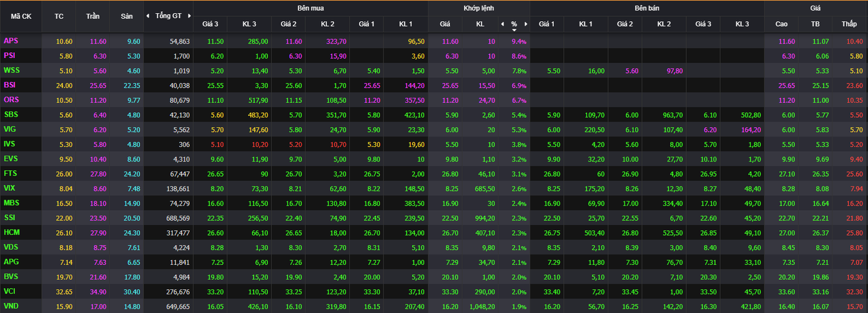Image resolution: width=868 pixels, height=313 pixels.
Task: Click the Khớp lệnh header
Action: click(x=479, y=8)
